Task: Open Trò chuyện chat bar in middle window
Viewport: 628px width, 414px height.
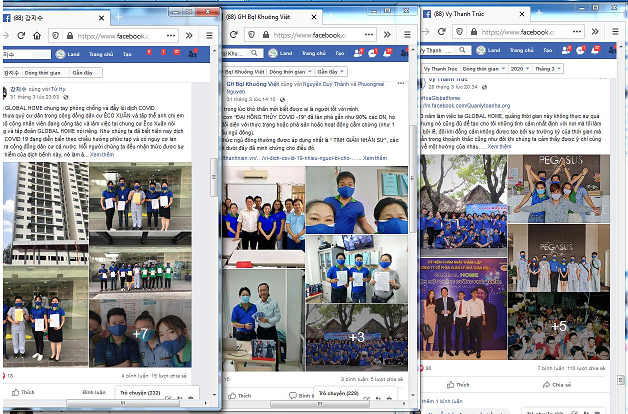Action: [356, 393]
